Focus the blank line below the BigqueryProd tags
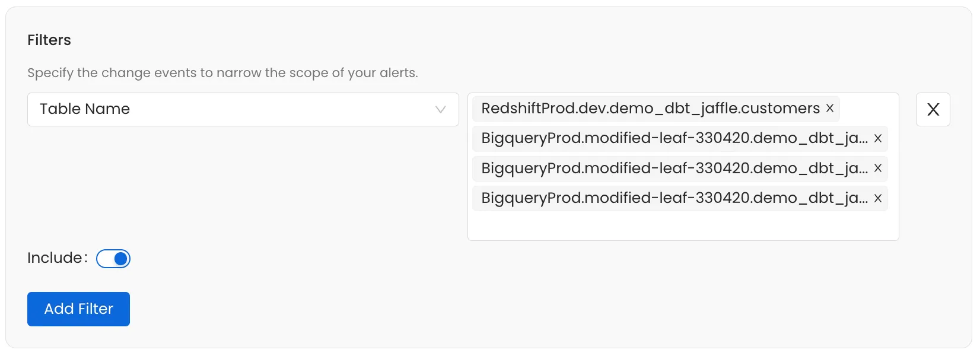Viewport: 980px width, 356px height. click(682, 225)
